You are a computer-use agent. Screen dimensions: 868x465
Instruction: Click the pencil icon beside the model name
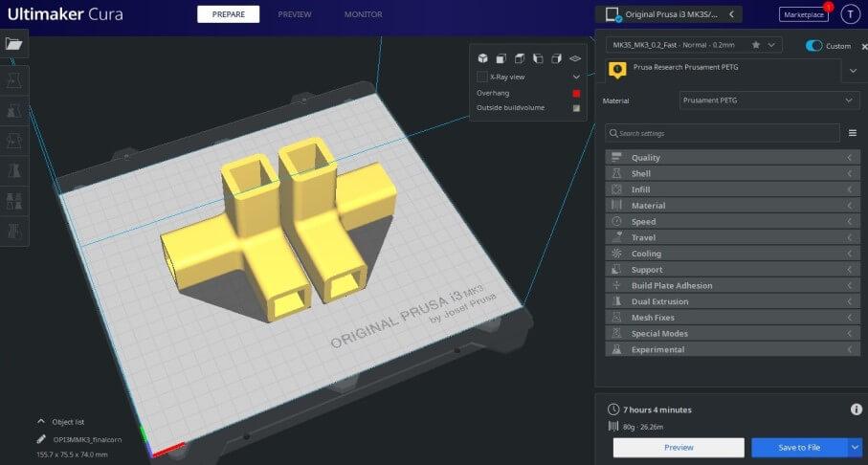point(41,439)
